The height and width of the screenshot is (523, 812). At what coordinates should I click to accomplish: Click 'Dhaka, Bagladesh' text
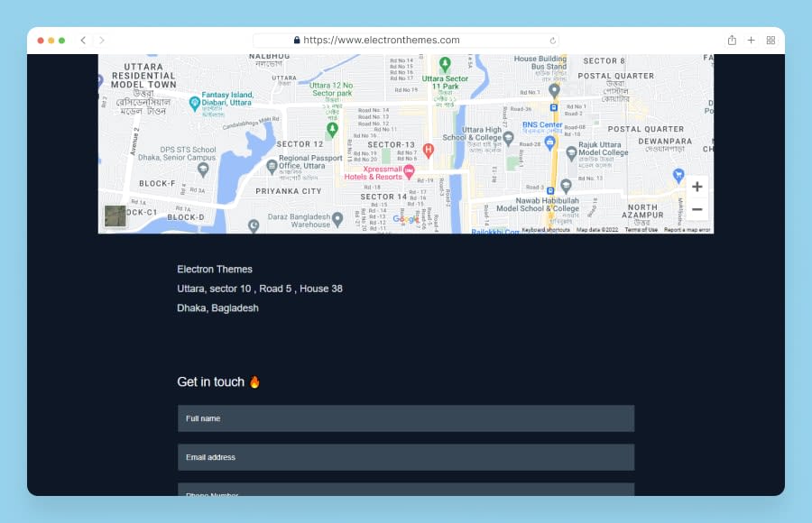pos(217,308)
